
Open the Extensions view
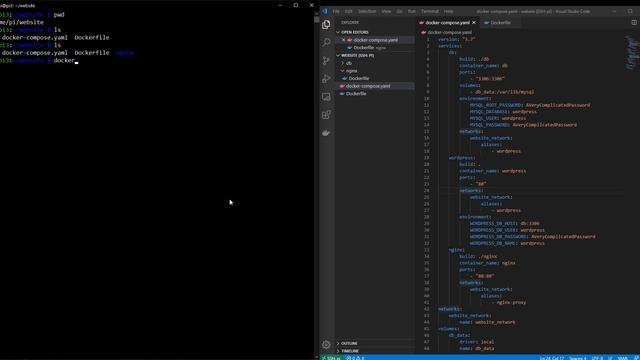tap(326, 115)
